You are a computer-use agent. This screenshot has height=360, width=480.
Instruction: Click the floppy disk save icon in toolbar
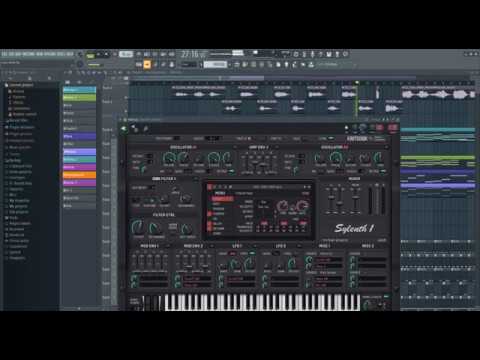329,54
